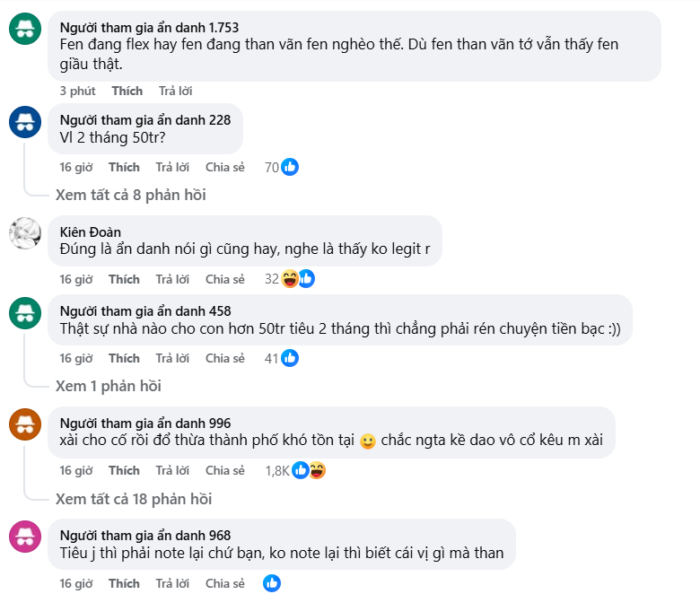The image size is (700, 594).
Task: Toggle Thích on Kiên Đoàn's comment
Action: pyautogui.click(x=124, y=279)
